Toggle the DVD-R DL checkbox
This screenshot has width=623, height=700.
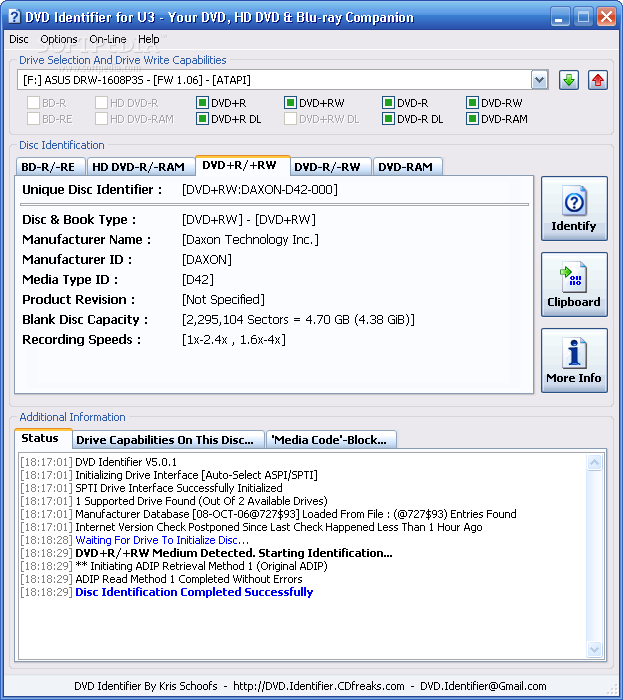pyautogui.click(x=388, y=119)
